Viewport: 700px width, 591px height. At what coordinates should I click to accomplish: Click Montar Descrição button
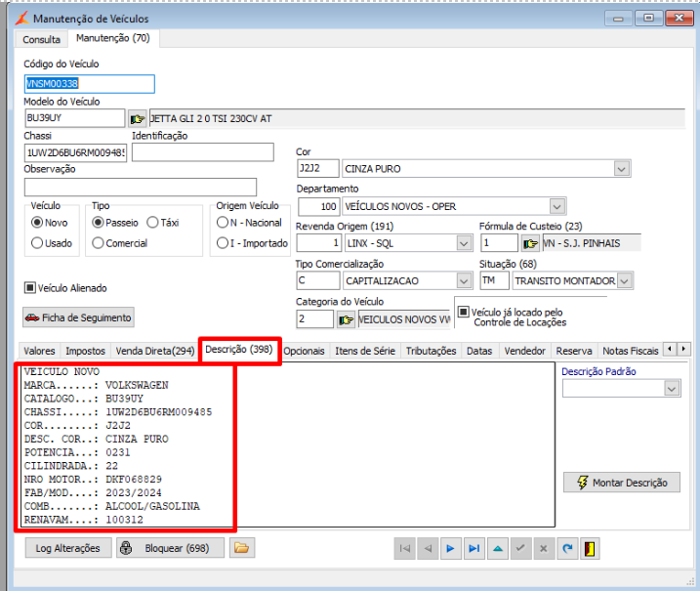click(x=622, y=483)
